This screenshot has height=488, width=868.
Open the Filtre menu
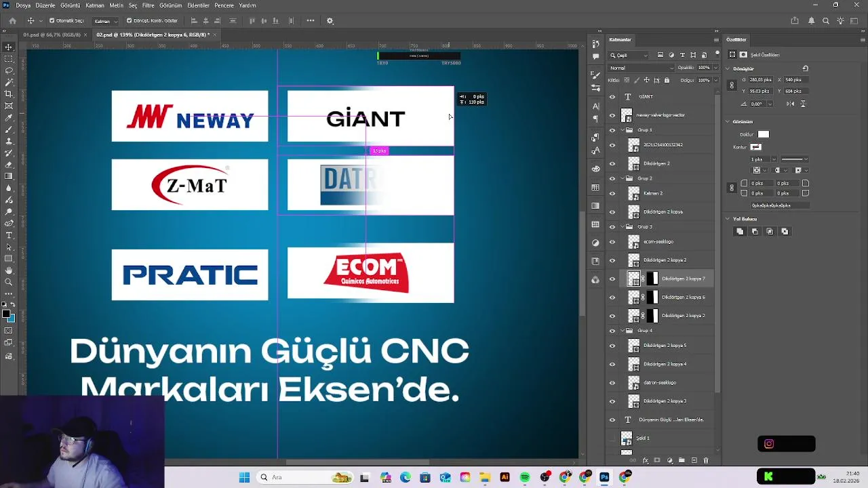[x=148, y=5]
